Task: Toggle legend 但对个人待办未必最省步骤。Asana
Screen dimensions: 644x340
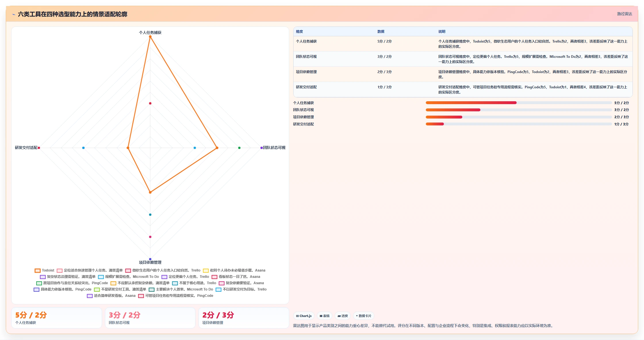Action: click(x=234, y=270)
